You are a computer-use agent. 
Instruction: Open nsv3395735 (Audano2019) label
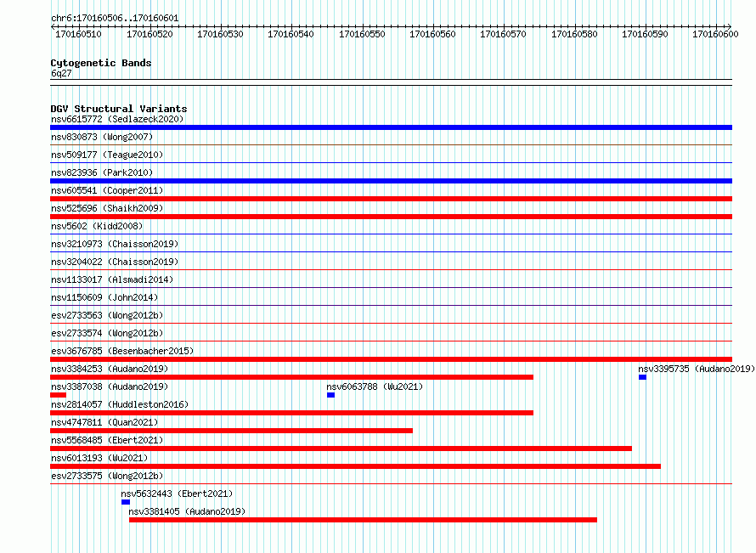pyautogui.click(x=697, y=369)
